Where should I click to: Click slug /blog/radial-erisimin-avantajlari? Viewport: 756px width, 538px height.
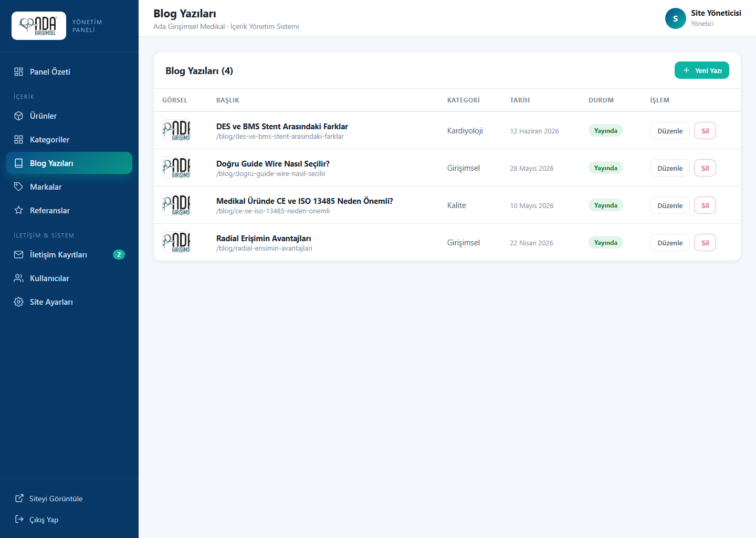(264, 249)
